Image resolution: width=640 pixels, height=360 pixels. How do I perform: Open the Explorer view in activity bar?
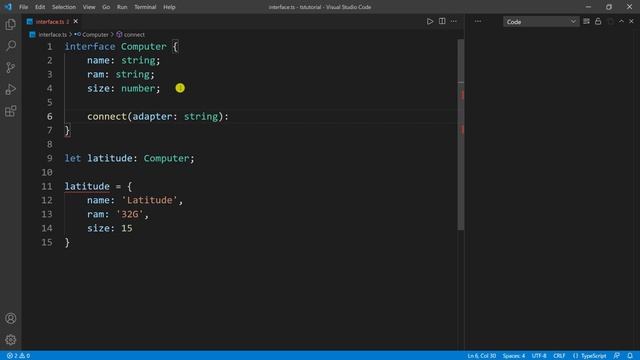(11, 24)
